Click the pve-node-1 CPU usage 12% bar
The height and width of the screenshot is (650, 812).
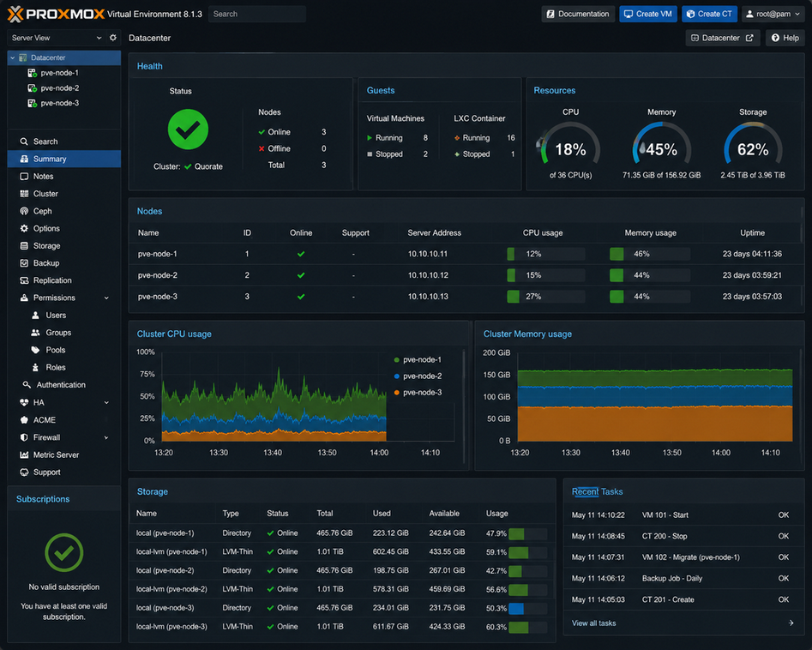[546, 254]
